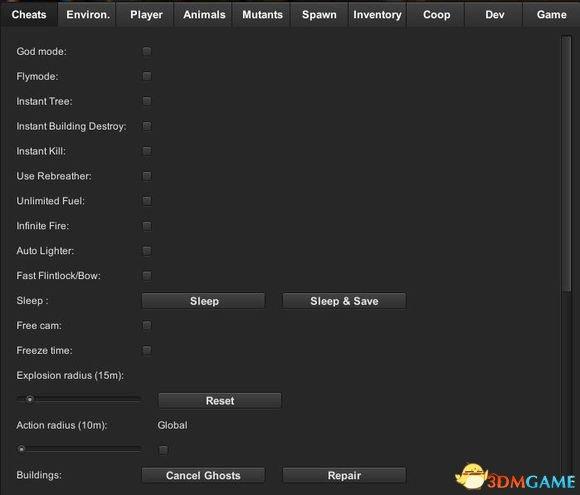Click the vertical scrollbar on the right
The height and width of the screenshot is (495, 580).
pyautogui.click(x=566, y=163)
